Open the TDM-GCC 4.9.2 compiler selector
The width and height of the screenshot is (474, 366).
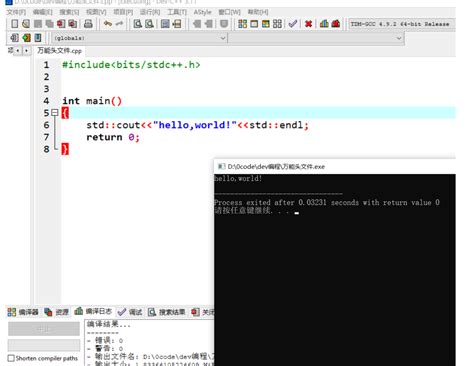402,24
